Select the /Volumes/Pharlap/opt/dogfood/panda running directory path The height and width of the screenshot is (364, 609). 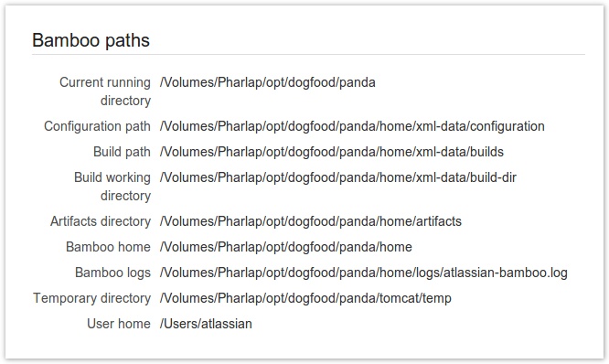[x=268, y=82]
